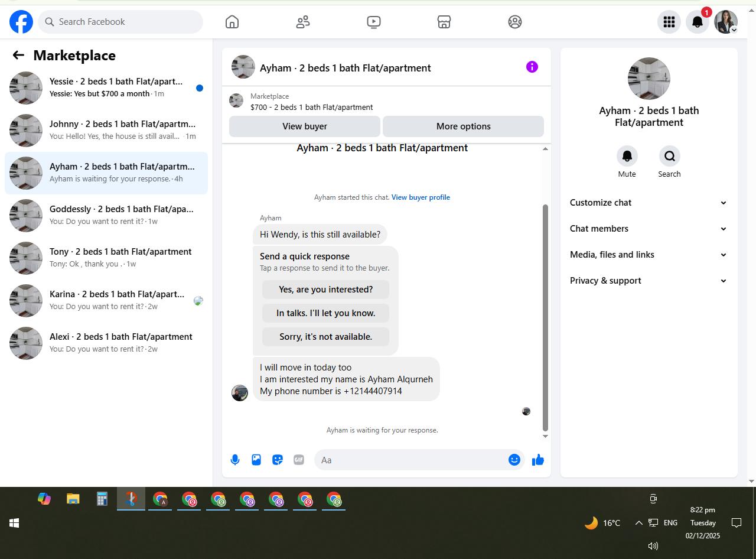This screenshot has height=559, width=756.
Task: Expand Media, files and links section
Action: pyautogui.click(x=649, y=255)
